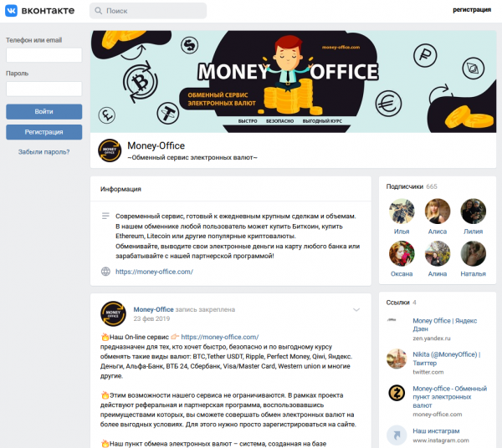Viewport: 502px width, 448px height.
Task: Click the description lines icon in Информация
Action: coord(105,216)
